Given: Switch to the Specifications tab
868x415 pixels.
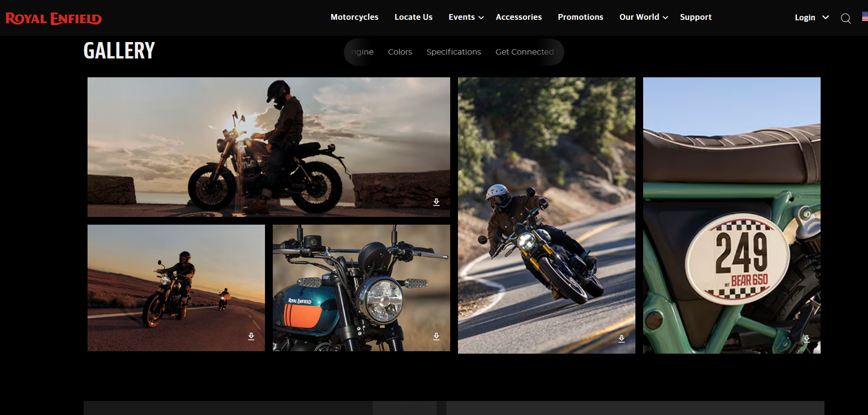Looking at the screenshot, I should point(454,52).
